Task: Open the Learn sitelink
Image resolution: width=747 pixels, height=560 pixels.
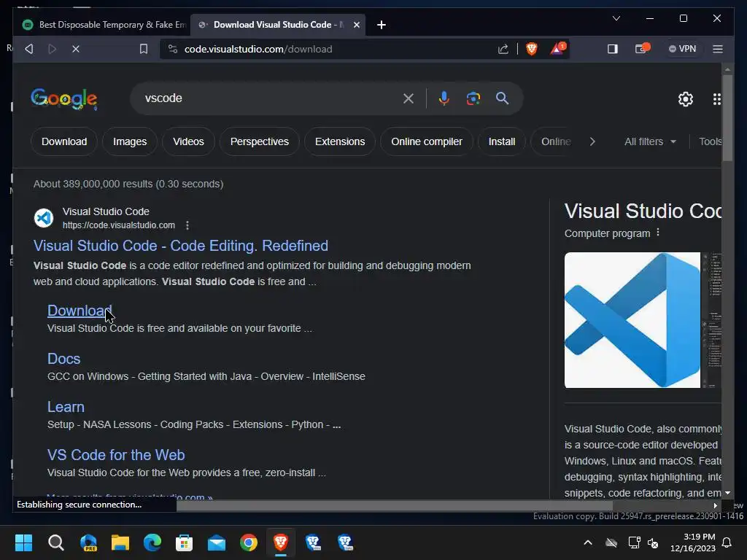Action: [x=66, y=407]
